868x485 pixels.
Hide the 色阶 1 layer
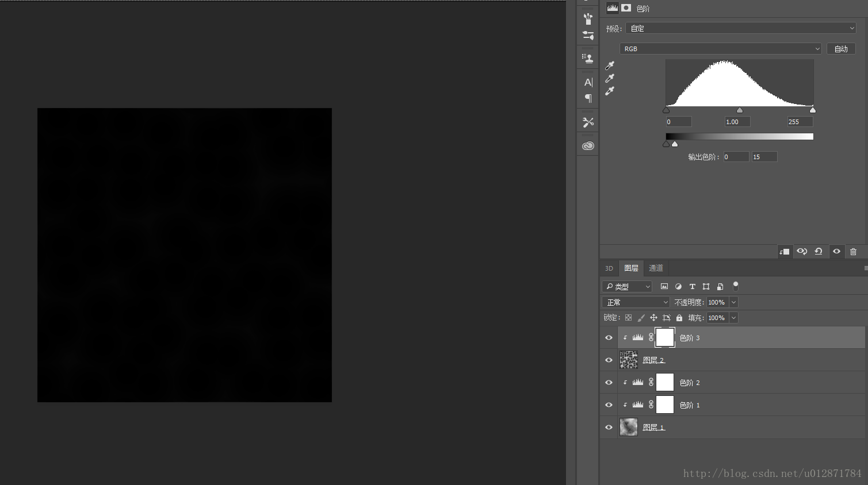click(x=609, y=405)
